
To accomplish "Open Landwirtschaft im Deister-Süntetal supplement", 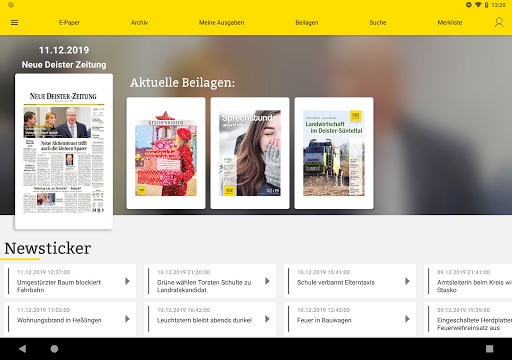I will 334,153.
